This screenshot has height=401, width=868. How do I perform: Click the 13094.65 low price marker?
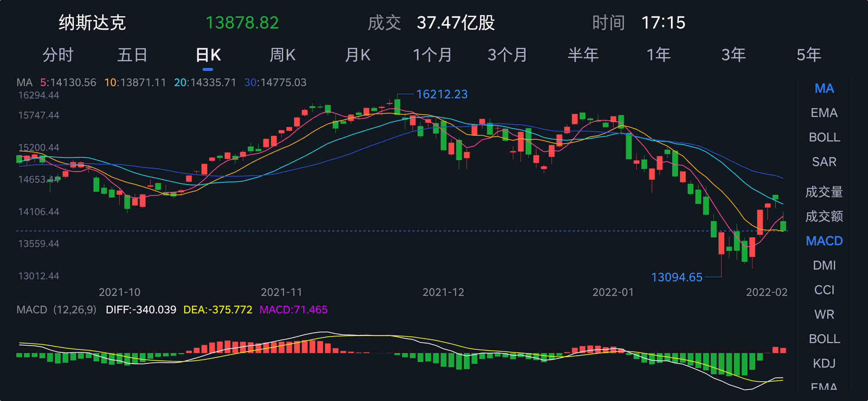tap(677, 277)
